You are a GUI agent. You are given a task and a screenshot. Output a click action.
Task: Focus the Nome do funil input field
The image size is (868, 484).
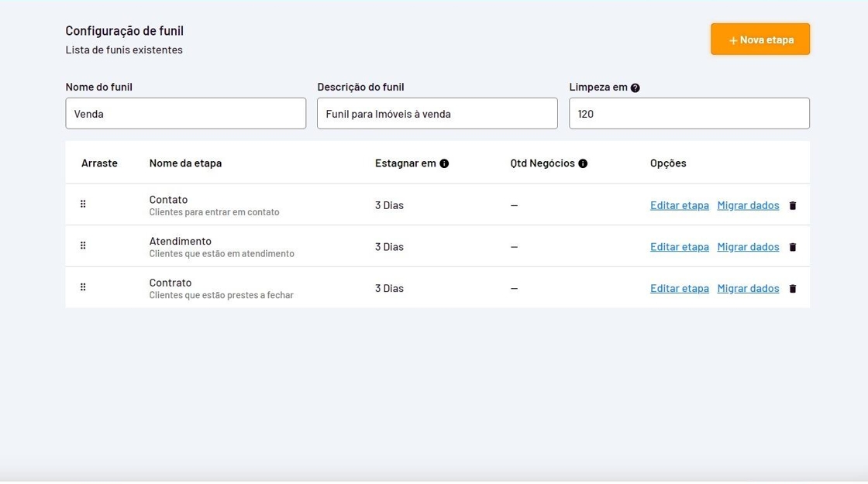coord(185,114)
